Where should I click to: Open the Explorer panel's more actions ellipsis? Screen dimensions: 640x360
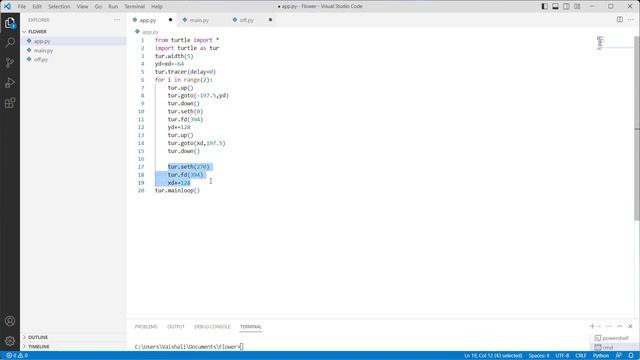pos(117,20)
